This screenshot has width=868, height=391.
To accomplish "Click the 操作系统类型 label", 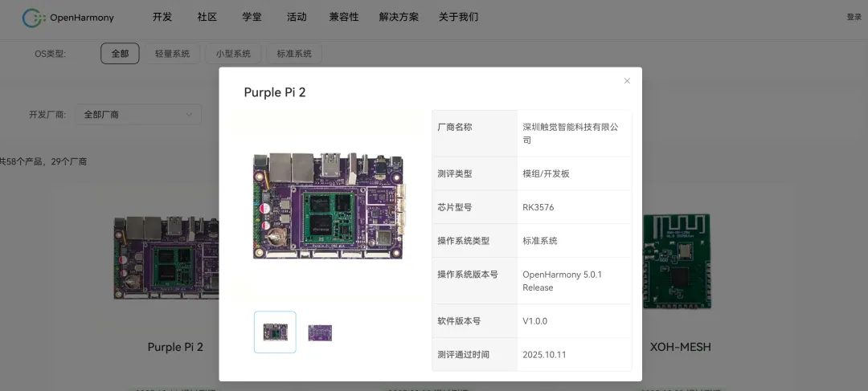I will [464, 241].
